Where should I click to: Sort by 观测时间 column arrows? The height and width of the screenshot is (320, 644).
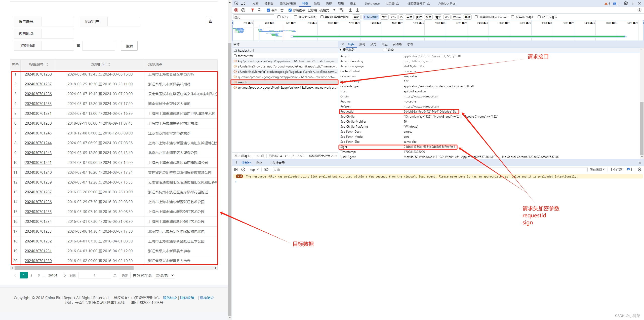109,64
